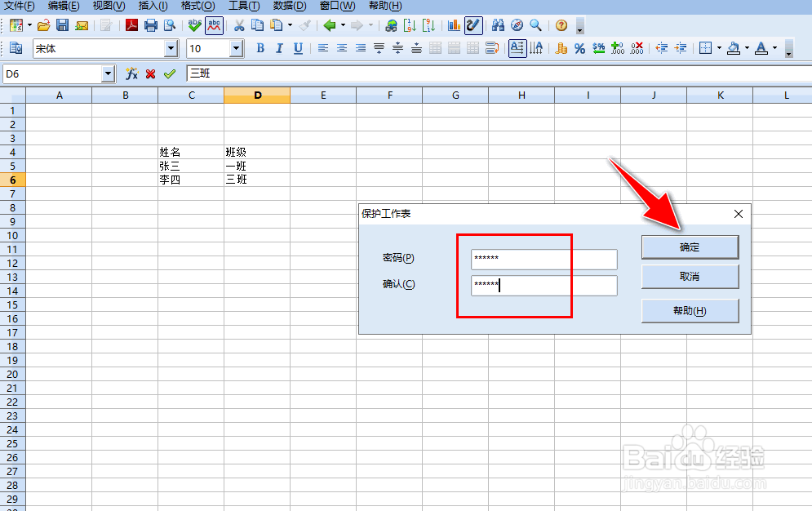Export the document as PDF
Image resolution: width=812 pixels, height=511 pixels.
[x=132, y=25]
